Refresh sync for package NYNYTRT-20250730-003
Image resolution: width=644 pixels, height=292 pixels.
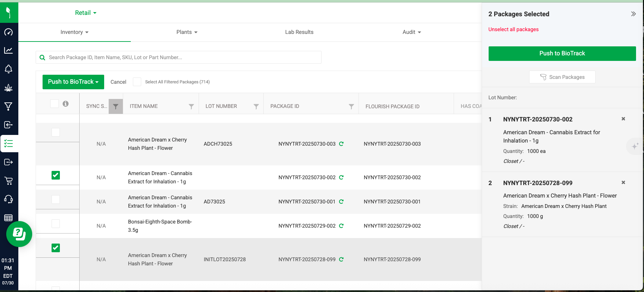click(341, 144)
